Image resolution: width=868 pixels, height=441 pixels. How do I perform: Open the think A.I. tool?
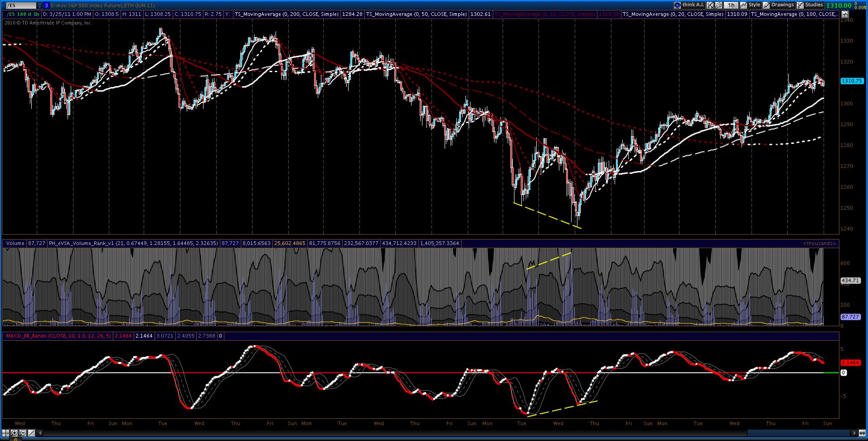click(689, 5)
